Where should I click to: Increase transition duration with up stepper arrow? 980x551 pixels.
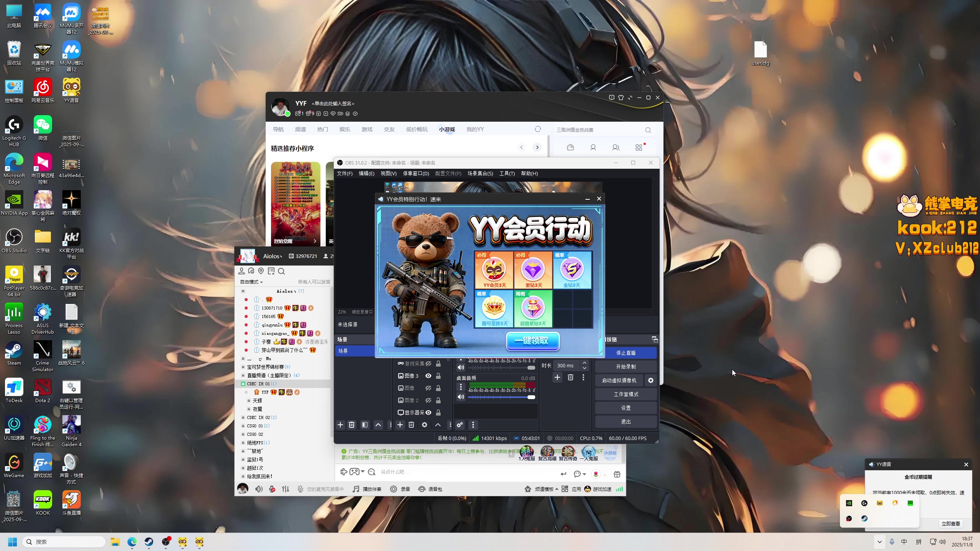[x=584, y=363]
